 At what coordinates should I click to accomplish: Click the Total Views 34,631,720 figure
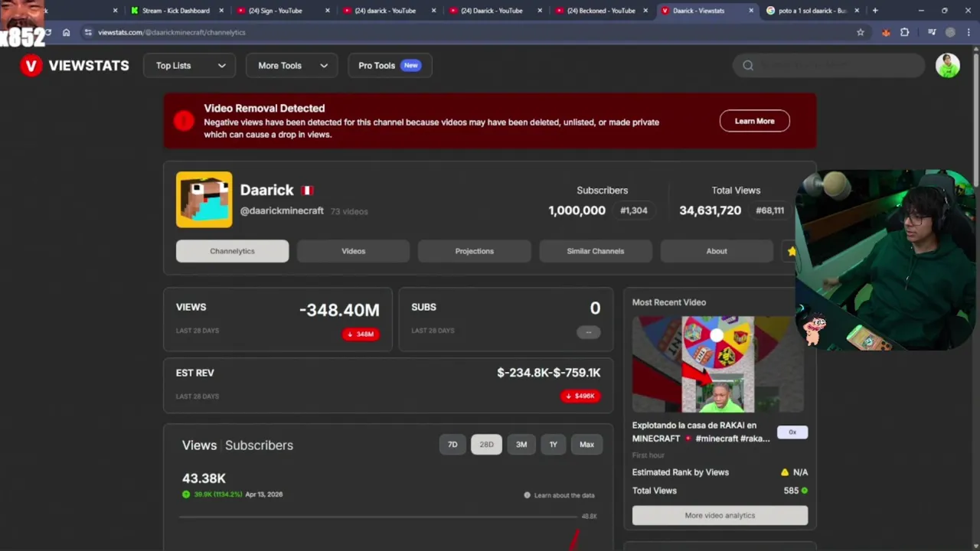click(x=710, y=210)
